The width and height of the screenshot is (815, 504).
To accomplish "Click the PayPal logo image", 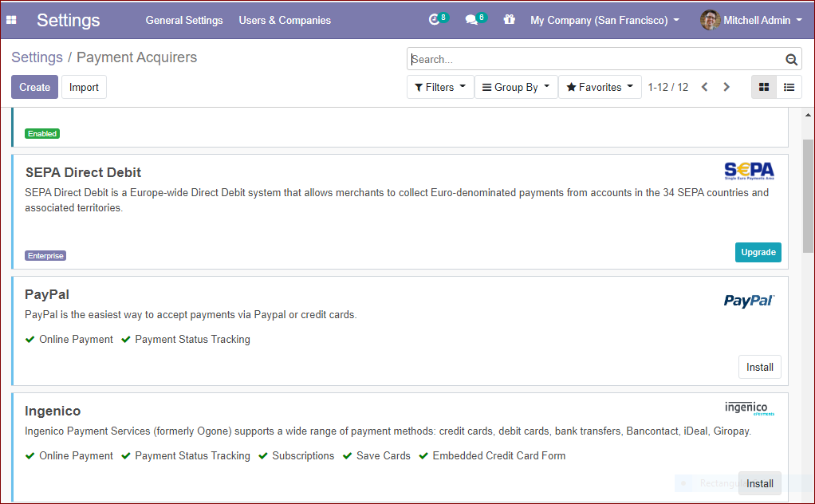I will [x=749, y=301].
